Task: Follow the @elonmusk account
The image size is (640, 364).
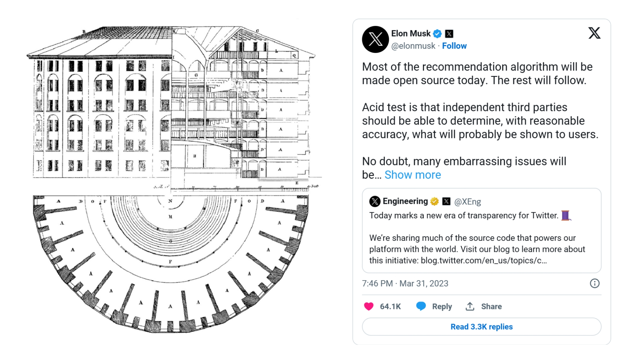Action: click(454, 46)
